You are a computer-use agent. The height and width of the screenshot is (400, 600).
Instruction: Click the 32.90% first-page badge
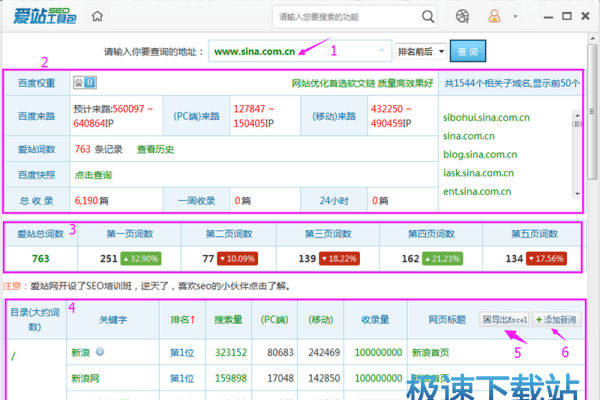click(x=141, y=259)
